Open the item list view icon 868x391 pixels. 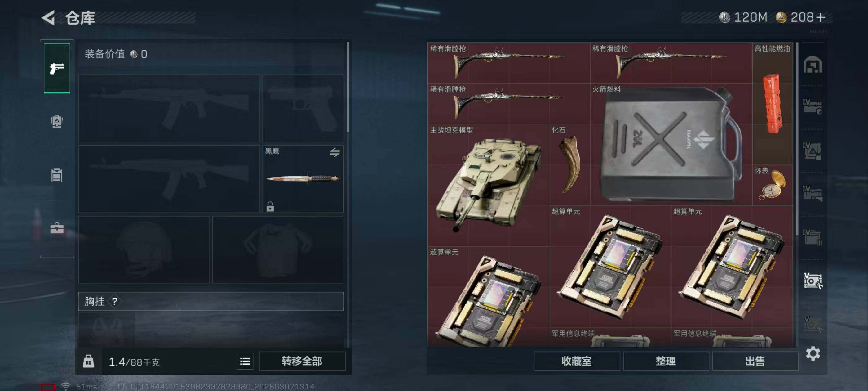pyautogui.click(x=245, y=362)
